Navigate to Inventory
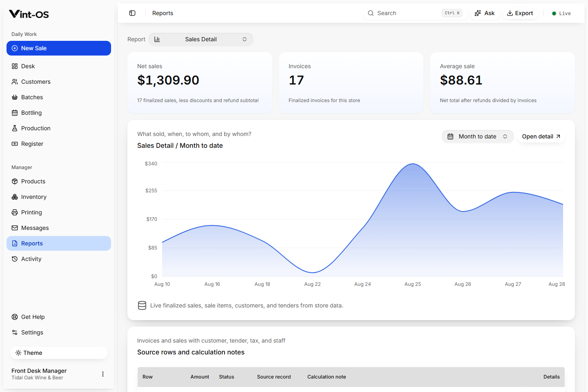Viewport: 588px width, 392px height. click(59, 197)
